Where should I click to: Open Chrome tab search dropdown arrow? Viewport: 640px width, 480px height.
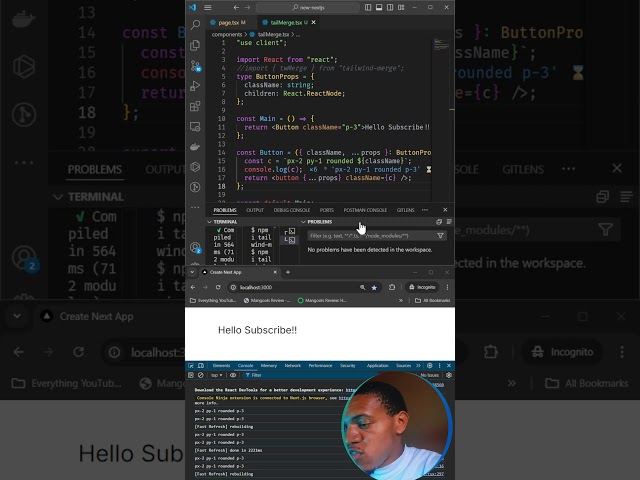(x=192, y=272)
